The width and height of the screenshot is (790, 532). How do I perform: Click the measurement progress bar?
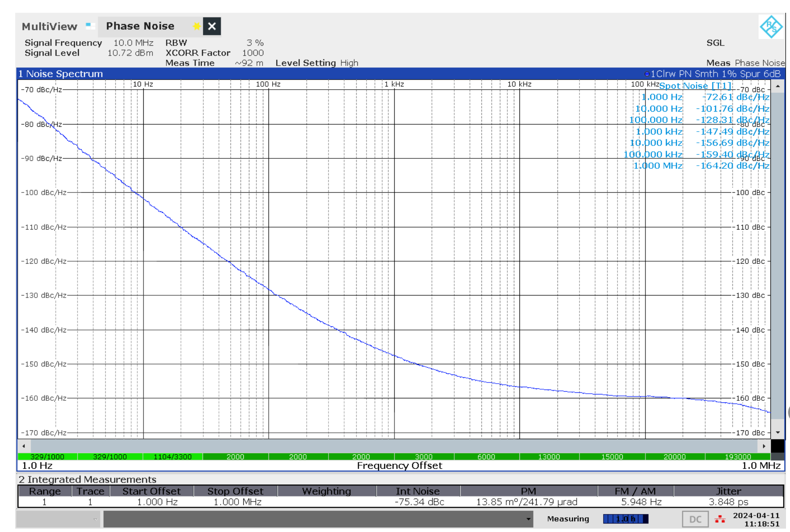(x=626, y=519)
